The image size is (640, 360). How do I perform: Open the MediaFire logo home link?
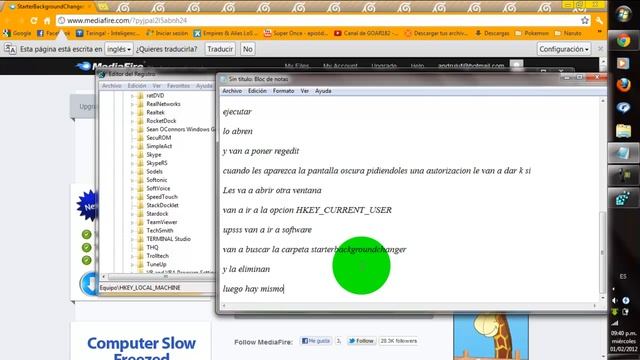(x=109, y=66)
